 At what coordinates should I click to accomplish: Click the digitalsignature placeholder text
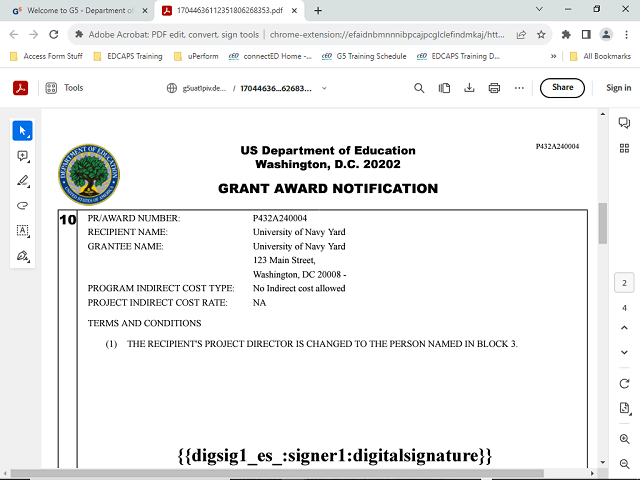(x=335, y=456)
